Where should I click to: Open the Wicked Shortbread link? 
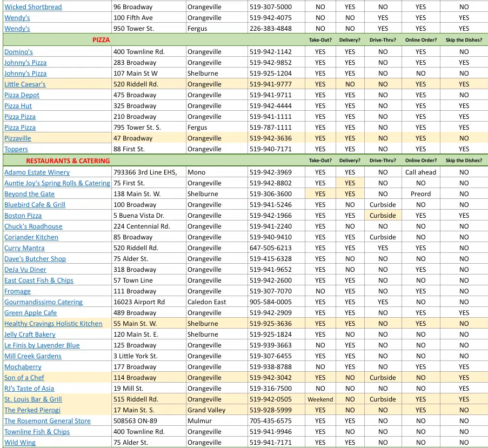(33, 7)
